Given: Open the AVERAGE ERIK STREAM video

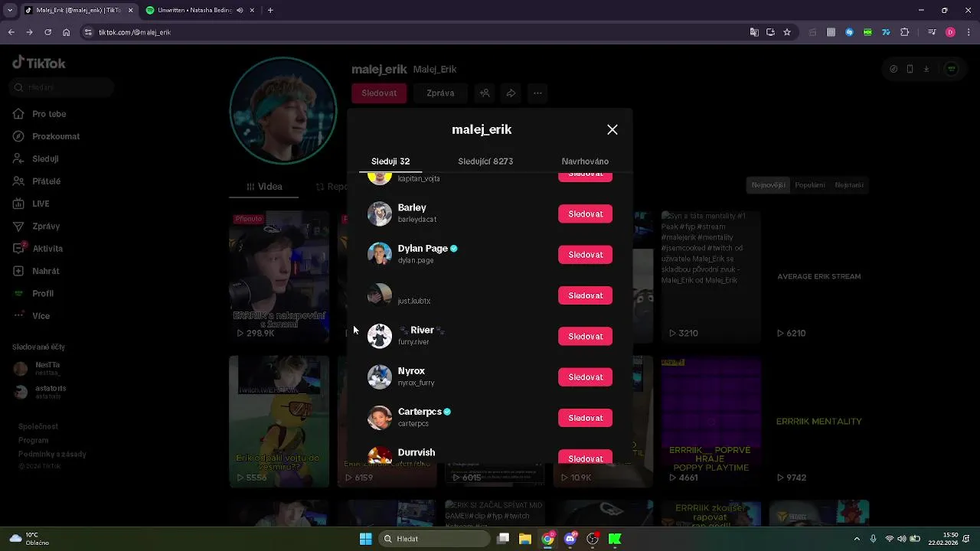Looking at the screenshot, I should pyautogui.click(x=819, y=276).
